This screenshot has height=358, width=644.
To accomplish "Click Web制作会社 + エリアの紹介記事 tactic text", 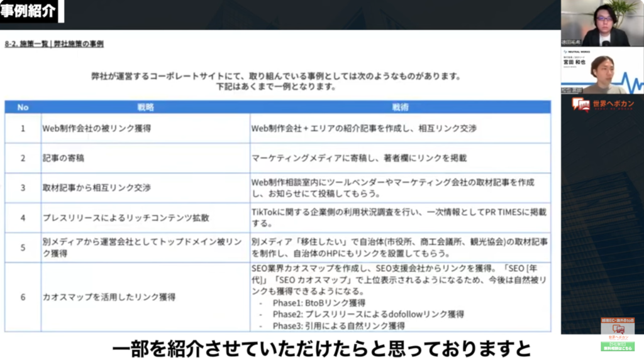I will [364, 128].
